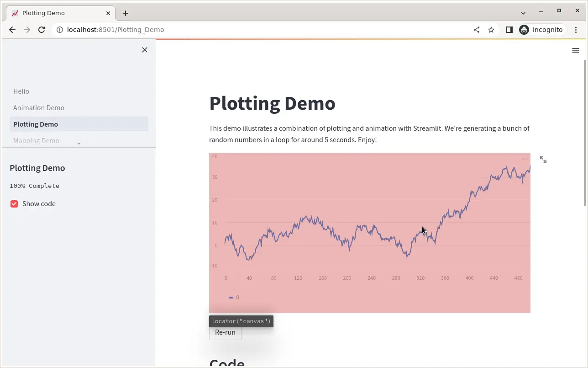The width and height of the screenshot is (588, 368).
Task: Go back in browser history
Action: (x=12, y=30)
